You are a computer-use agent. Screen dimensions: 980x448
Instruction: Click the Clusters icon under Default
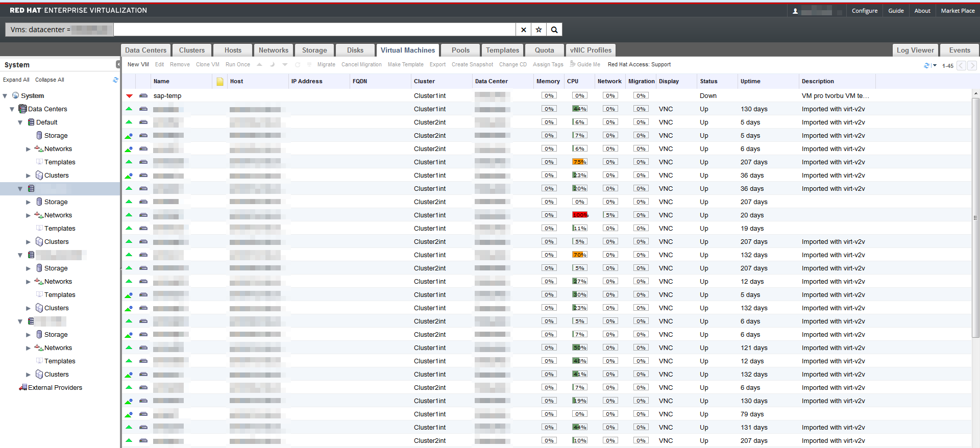pos(39,175)
